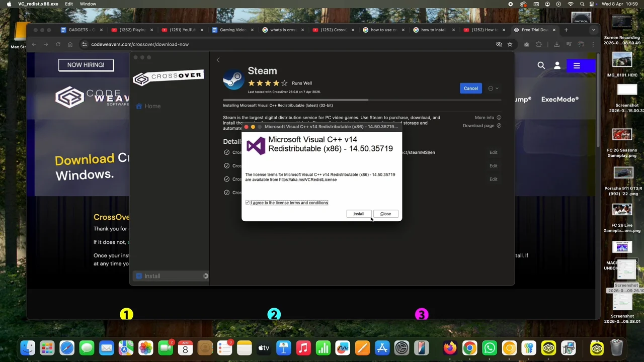Screen dimensions: 644x362
Task: Toggle the first CrossOver details checkmark circle
Action: tap(226, 152)
